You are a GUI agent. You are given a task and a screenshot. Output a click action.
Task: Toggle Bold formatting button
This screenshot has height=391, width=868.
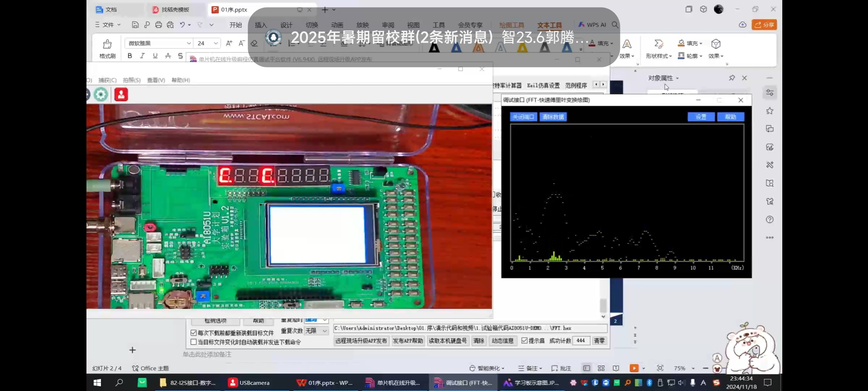point(130,56)
